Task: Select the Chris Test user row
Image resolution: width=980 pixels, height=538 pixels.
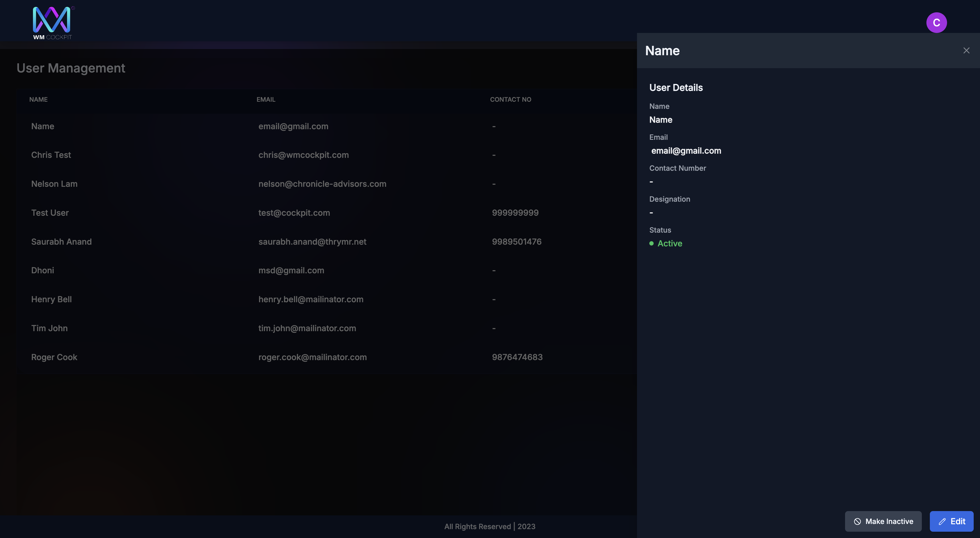Action: coord(326,155)
